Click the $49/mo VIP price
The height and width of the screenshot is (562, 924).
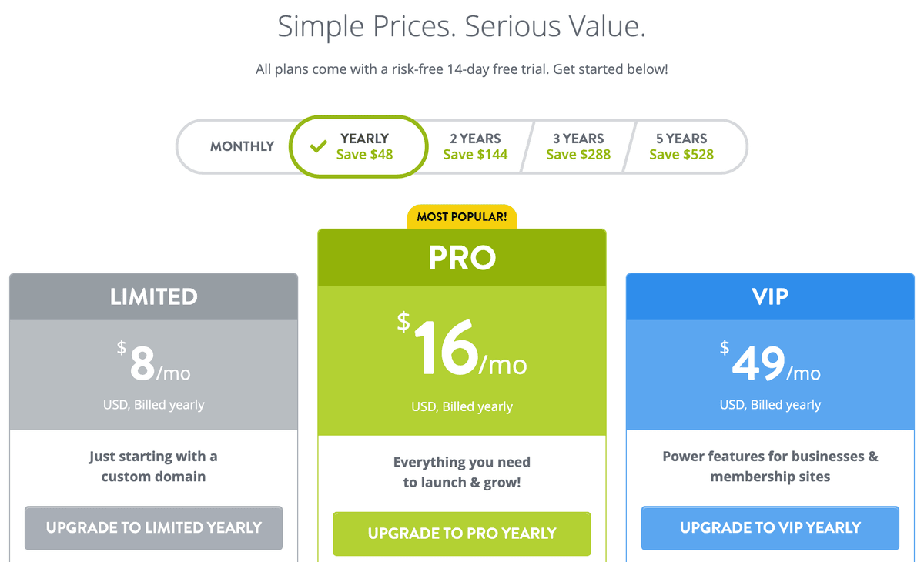[x=770, y=364]
